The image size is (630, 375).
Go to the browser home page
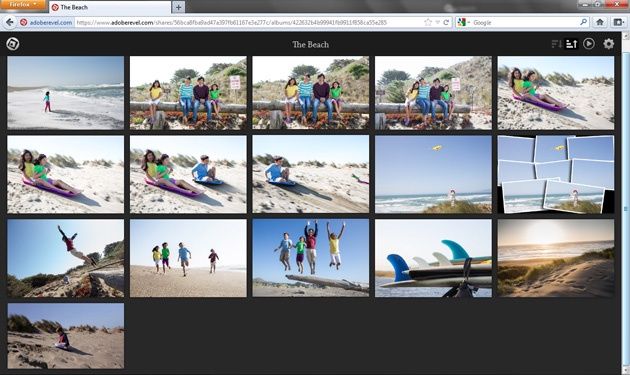coord(599,23)
